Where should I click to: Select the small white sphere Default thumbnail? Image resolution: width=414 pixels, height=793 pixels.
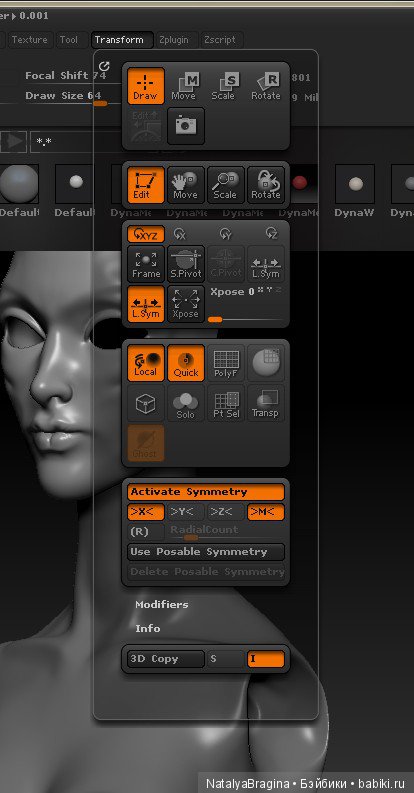[x=75, y=183]
